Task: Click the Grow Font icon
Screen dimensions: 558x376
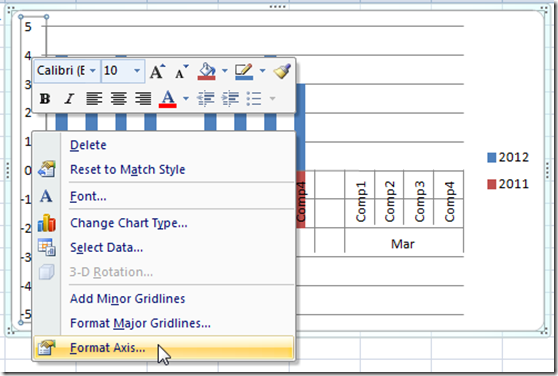Action: coord(157,71)
